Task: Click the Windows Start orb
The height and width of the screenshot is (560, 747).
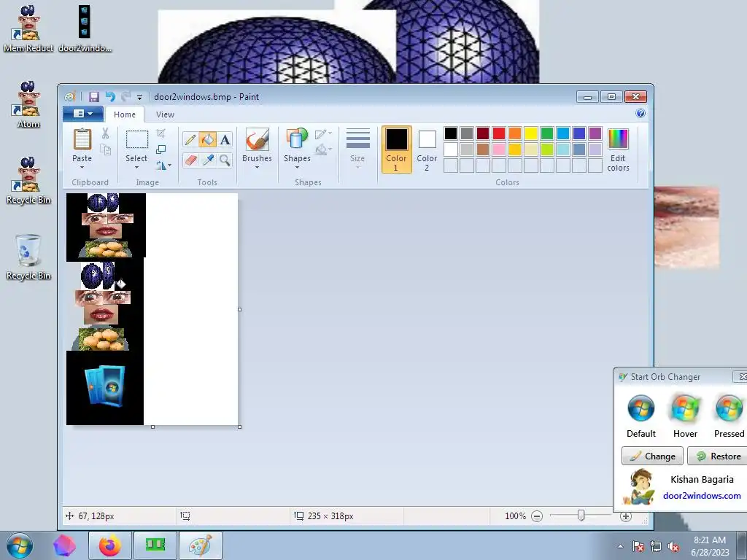Action: click(20, 545)
